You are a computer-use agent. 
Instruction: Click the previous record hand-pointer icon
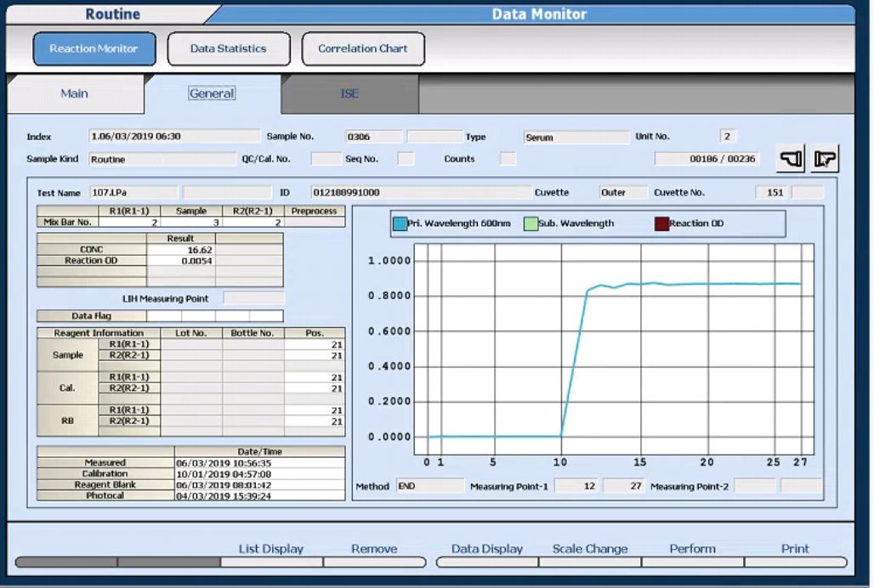pyautogui.click(x=791, y=159)
